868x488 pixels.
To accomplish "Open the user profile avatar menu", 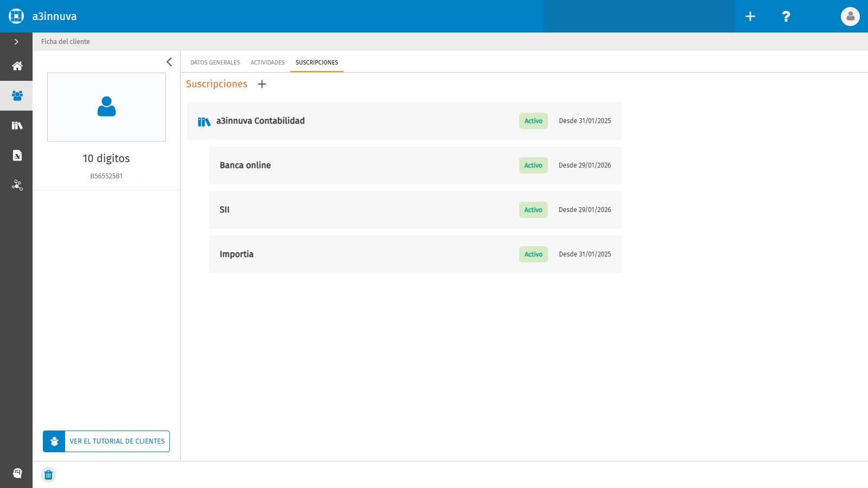I will (x=850, y=16).
